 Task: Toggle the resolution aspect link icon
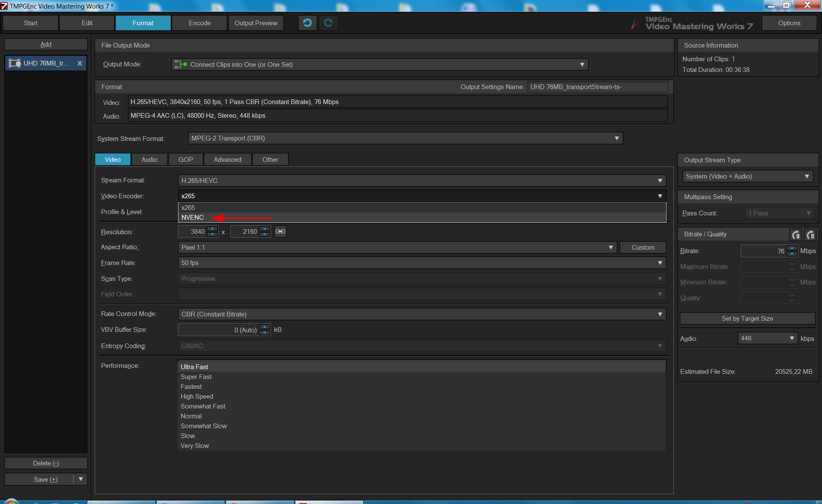[280, 232]
